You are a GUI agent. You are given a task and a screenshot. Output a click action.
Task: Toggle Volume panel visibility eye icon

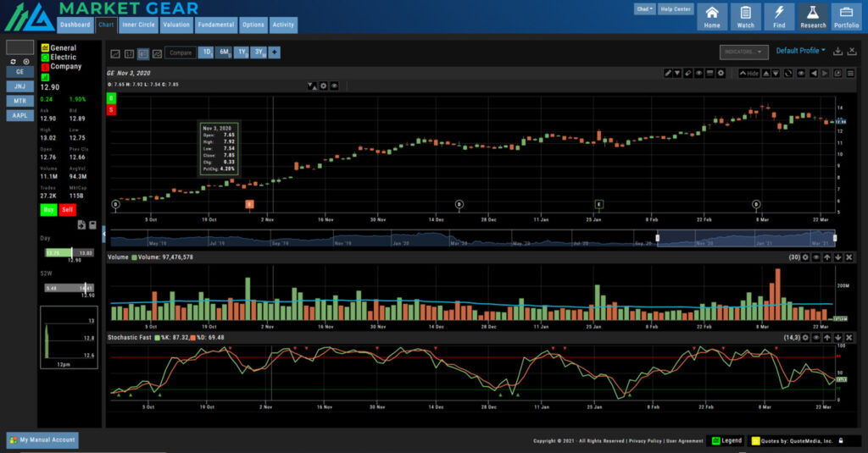816,257
